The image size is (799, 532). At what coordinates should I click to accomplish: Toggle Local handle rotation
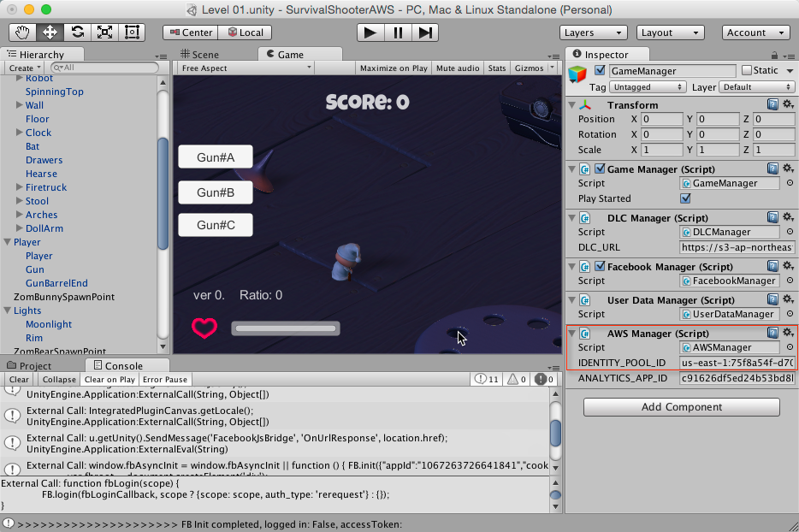click(x=246, y=33)
